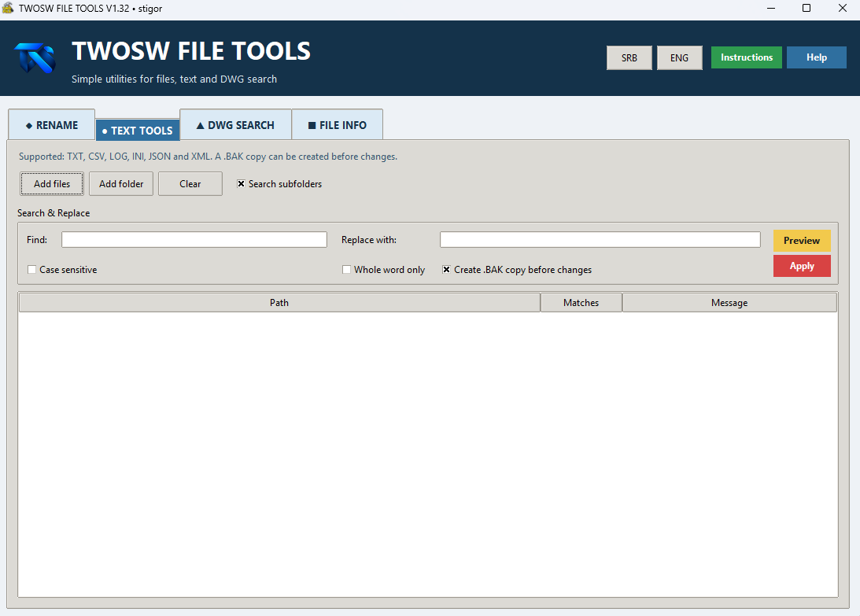Click the Add files button
This screenshot has height=616, width=860.
[52, 184]
